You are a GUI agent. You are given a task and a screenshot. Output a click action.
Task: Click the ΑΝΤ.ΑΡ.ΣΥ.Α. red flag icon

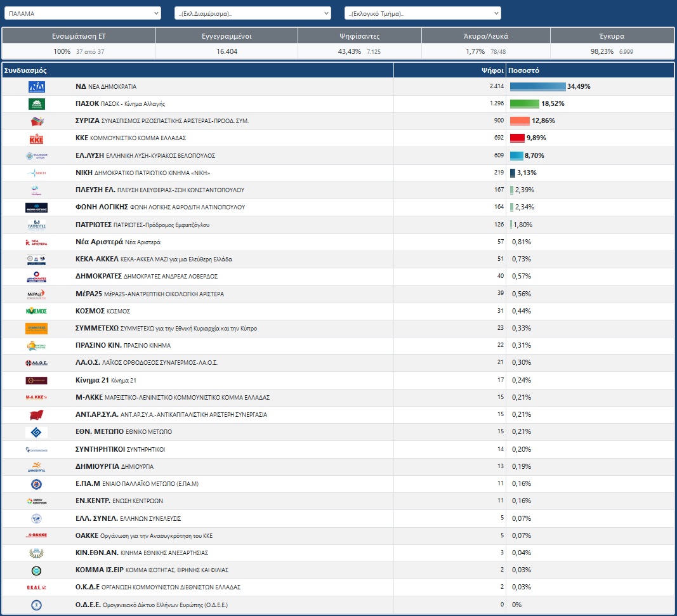click(37, 415)
